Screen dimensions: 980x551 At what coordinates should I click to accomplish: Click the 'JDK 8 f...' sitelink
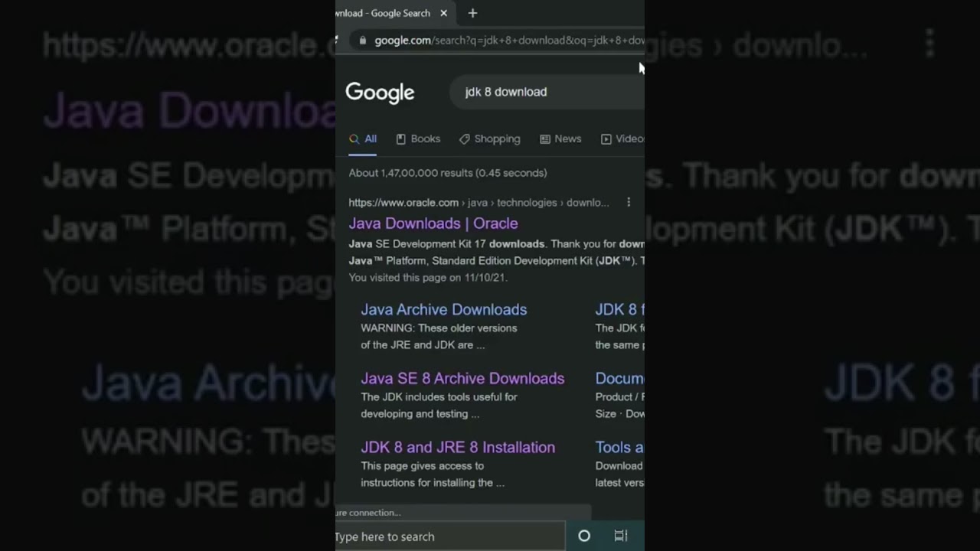(x=620, y=309)
